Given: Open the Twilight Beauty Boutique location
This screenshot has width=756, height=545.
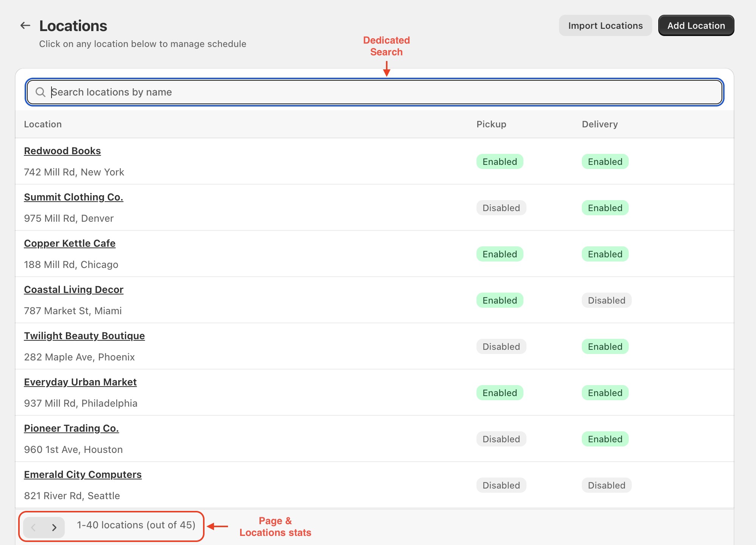Looking at the screenshot, I should pos(84,336).
